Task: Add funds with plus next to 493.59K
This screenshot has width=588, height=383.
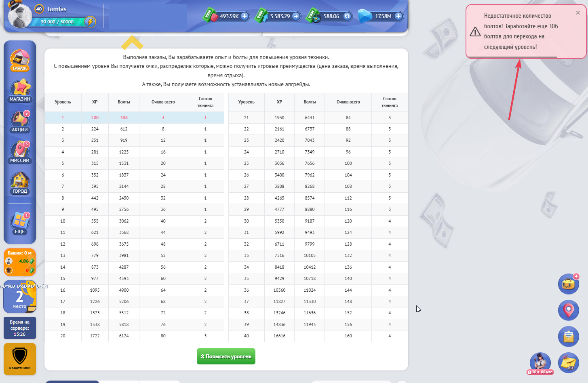Action: 244,16
